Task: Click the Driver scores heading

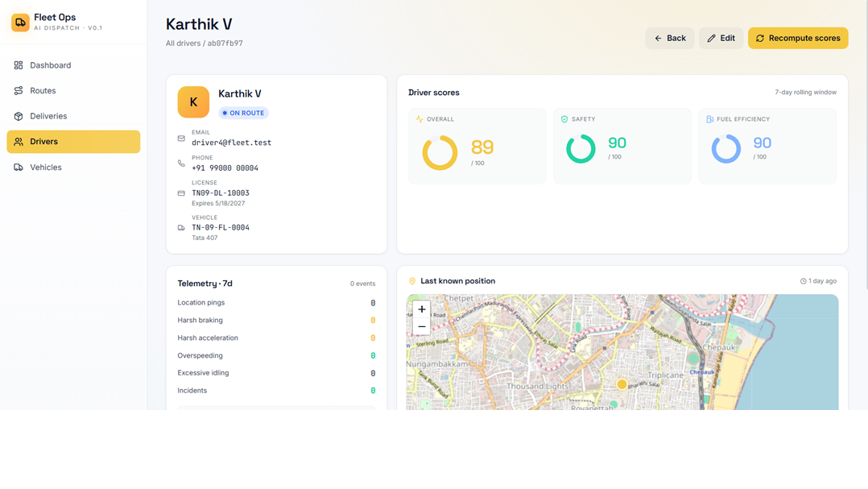Action: (x=434, y=93)
